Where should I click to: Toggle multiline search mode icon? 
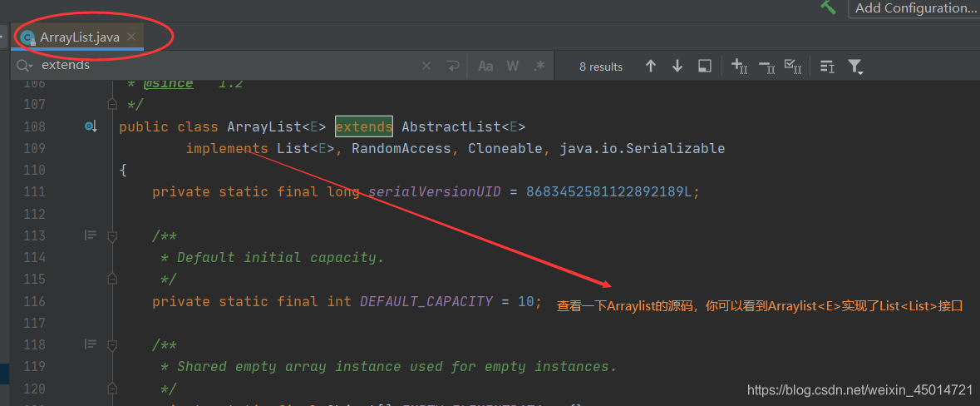tap(827, 67)
